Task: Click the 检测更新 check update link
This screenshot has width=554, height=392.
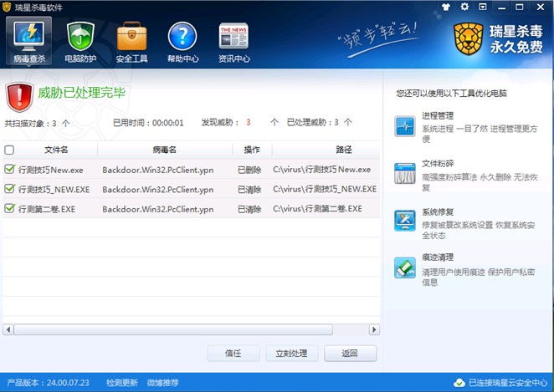Action: click(x=121, y=383)
